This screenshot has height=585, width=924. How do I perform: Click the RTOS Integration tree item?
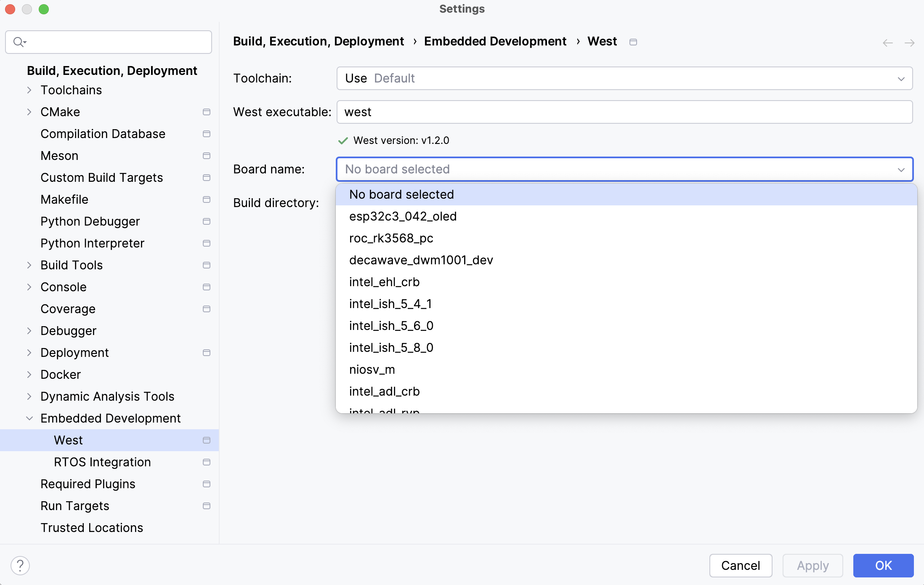(102, 462)
